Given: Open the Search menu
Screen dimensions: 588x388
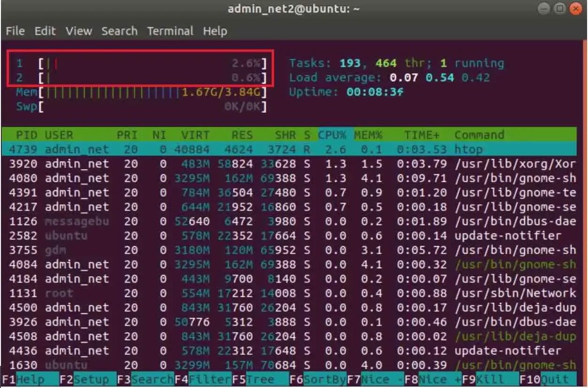Looking at the screenshot, I should click(x=119, y=31).
